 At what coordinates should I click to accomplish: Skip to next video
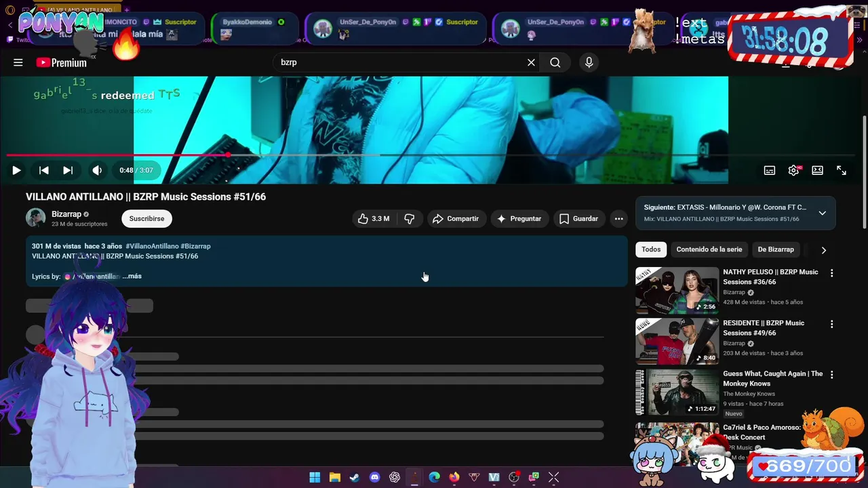click(x=68, y=170)
